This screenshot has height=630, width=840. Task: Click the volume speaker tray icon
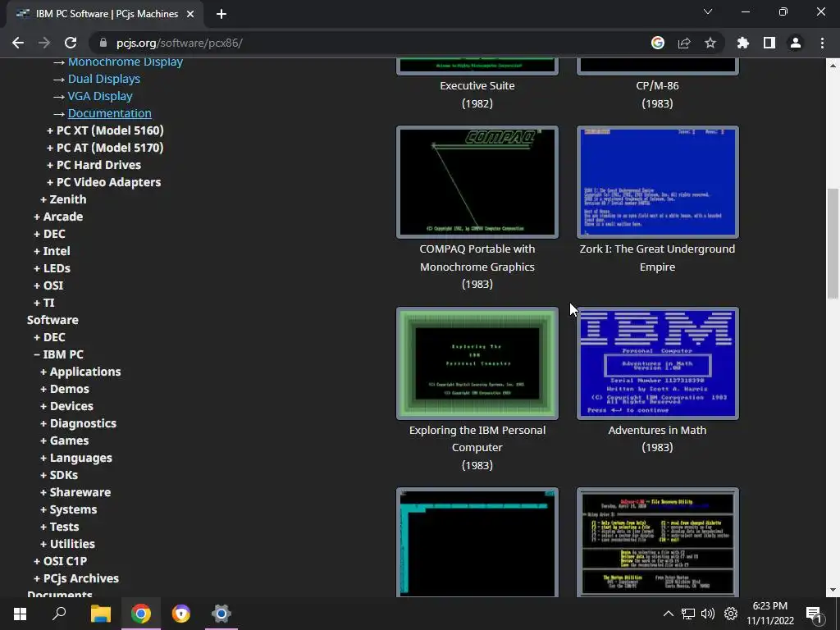[708, 614]
